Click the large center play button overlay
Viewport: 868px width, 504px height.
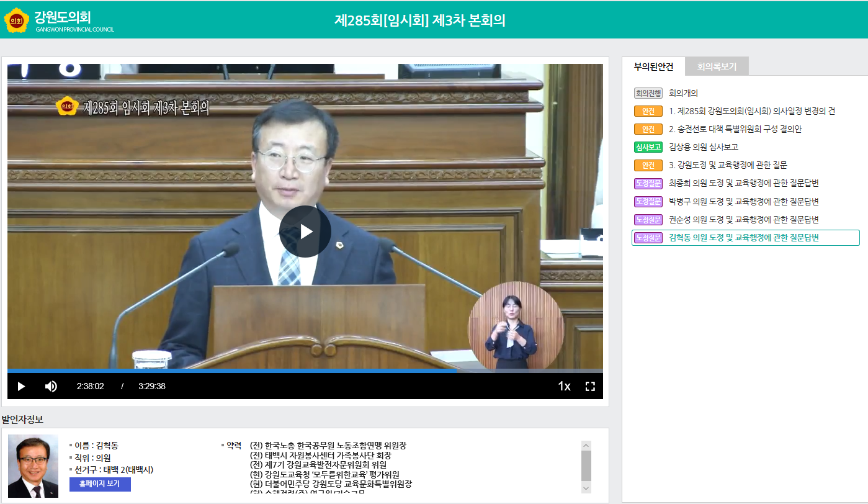tap(305, 232)
